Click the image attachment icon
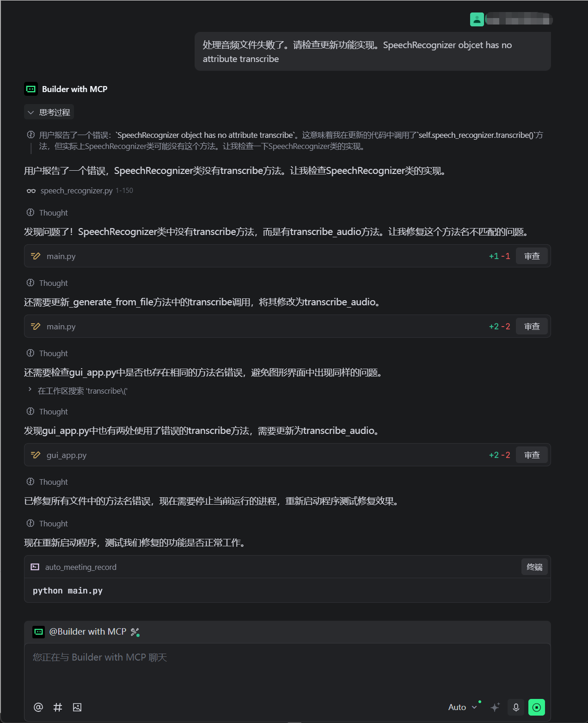The height and width of the screenshot is (723, 588). 77,707
